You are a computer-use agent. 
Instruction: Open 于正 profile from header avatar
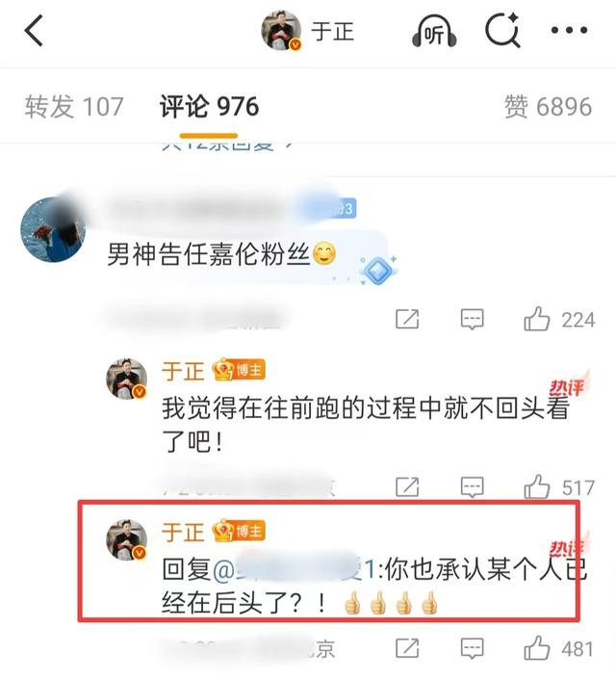coord(281,31)
